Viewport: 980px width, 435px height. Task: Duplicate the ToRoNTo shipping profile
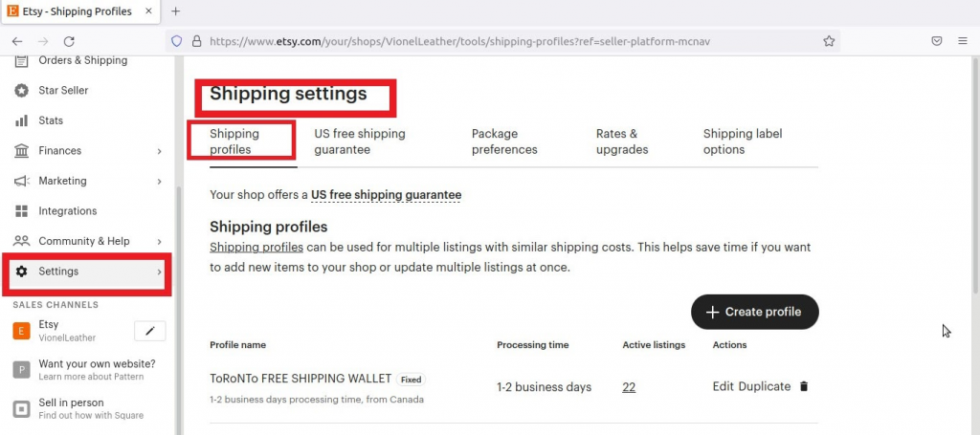[765, 386]
